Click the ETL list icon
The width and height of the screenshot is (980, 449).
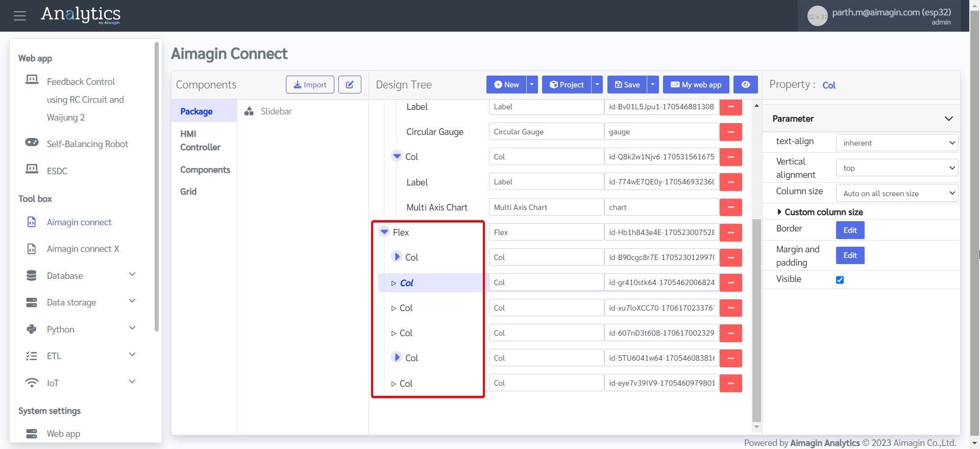pyautogui.click(x=32, y=356)
